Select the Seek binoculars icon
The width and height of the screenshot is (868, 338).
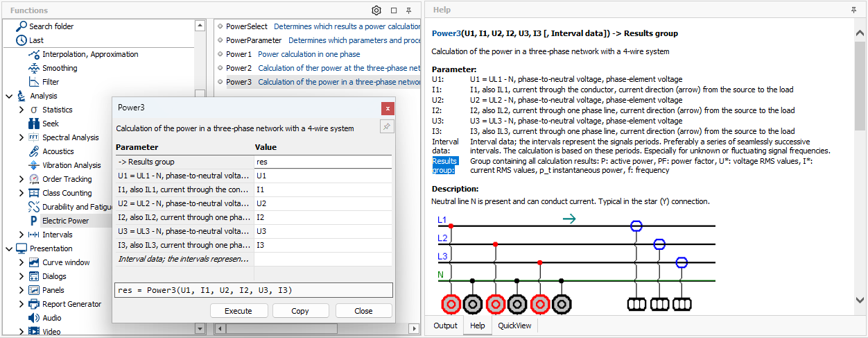click(34, 124)
